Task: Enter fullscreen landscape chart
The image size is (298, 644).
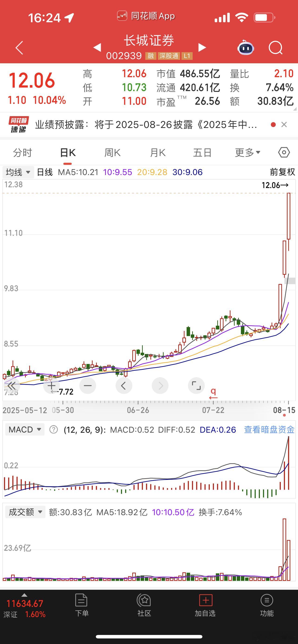Action: pyautogui.click(x=196, y=386)
